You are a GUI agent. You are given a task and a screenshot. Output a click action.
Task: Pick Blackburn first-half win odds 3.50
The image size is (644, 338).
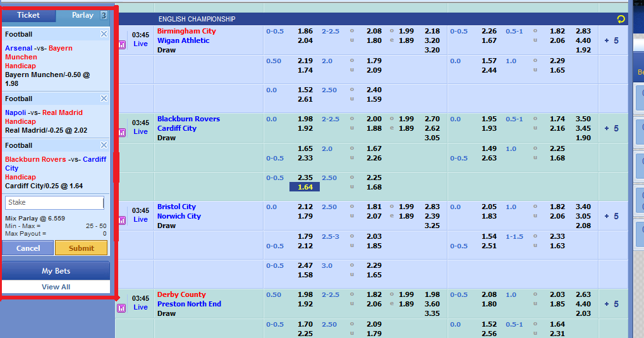tap(583, 119)
